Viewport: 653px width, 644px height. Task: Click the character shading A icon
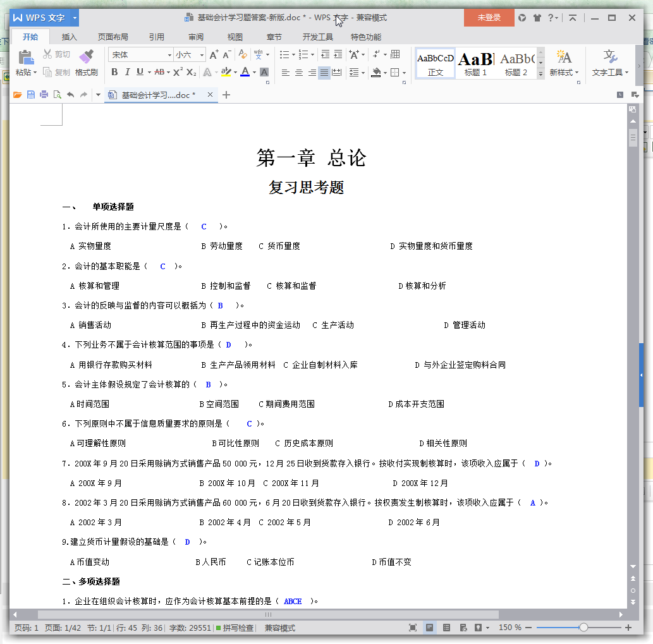[264, 72]
